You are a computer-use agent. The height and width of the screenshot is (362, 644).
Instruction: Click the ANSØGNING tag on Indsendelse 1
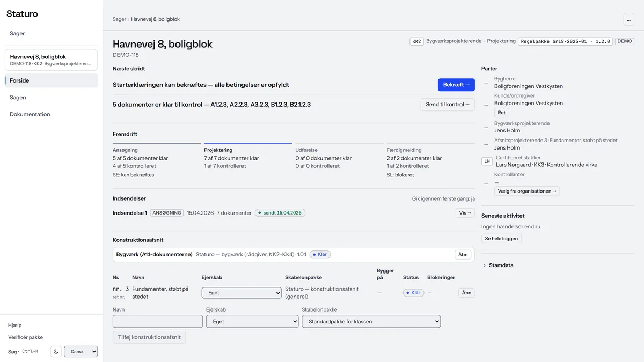tap(167, 213)
